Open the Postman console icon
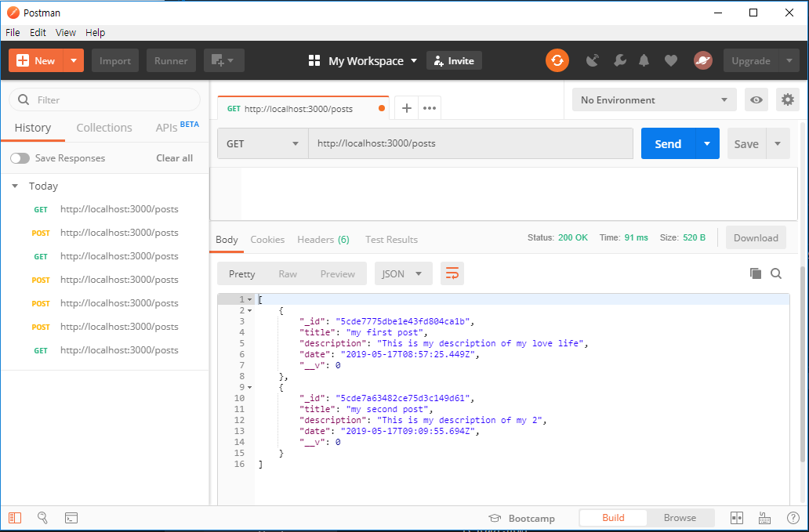Viewport: 809px width, 532px height. [71, 518]
